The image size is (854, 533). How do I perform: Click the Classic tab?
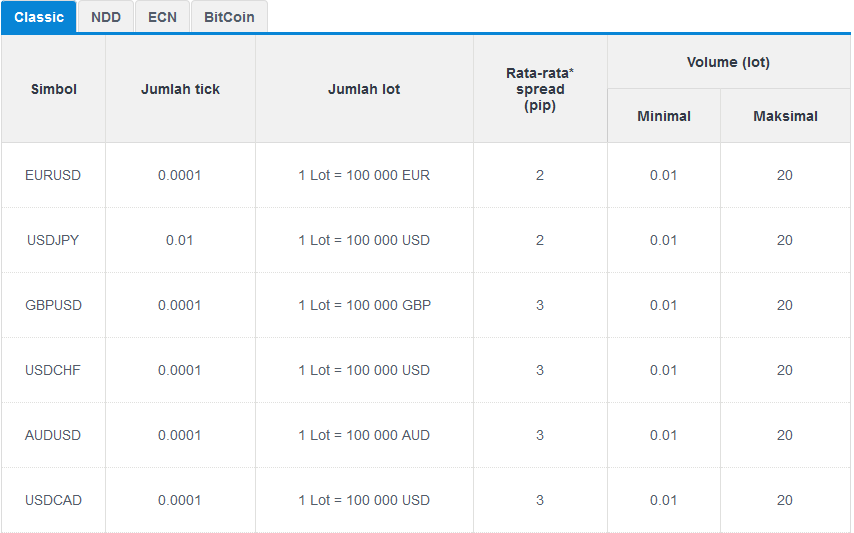point(39,17)
